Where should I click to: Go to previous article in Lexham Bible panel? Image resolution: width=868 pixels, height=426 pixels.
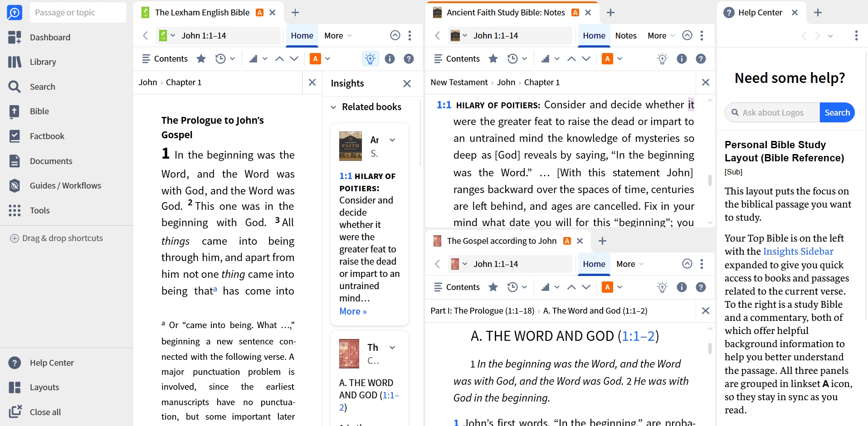[x=279, y=58]
